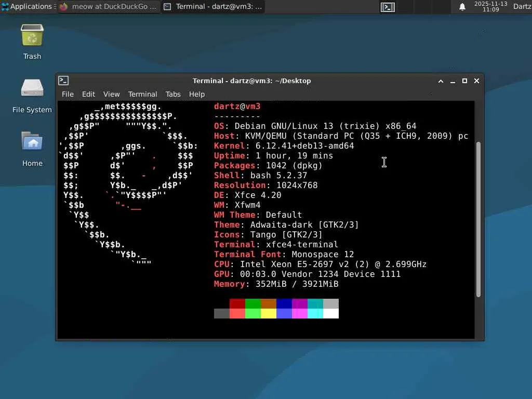Viewport: 532px width, 399px height.
Task: Click the dark red color block
Action: pyautogui.click(x=237, y=303)
